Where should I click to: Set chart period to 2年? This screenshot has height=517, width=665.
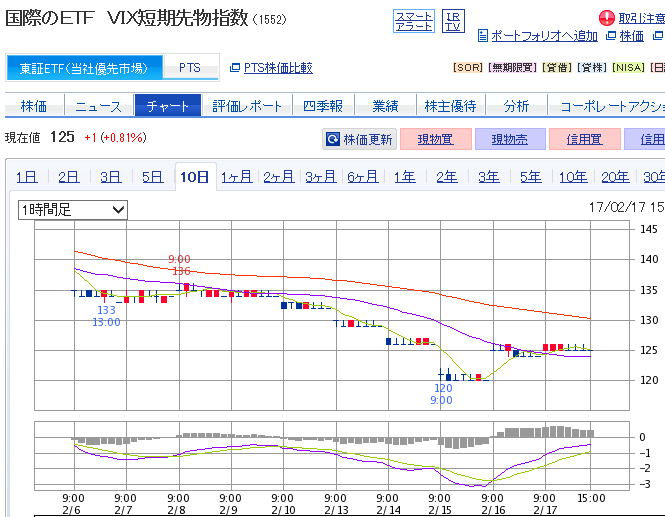[447, 177]
